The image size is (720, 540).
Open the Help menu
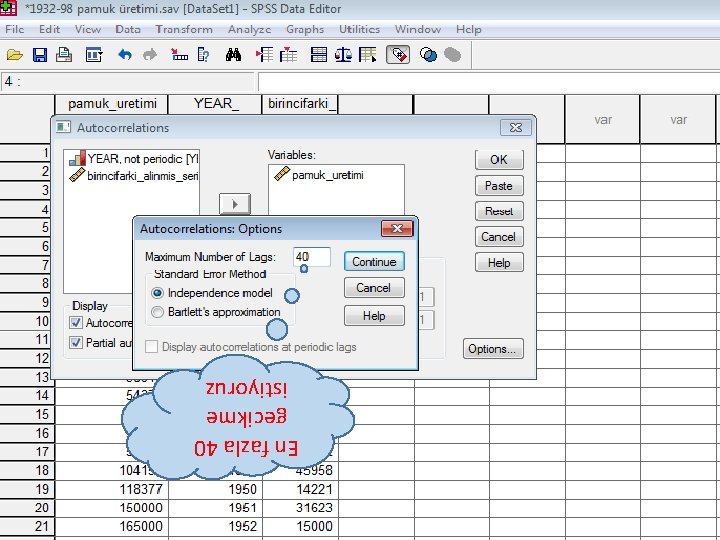tap(469, 29)
